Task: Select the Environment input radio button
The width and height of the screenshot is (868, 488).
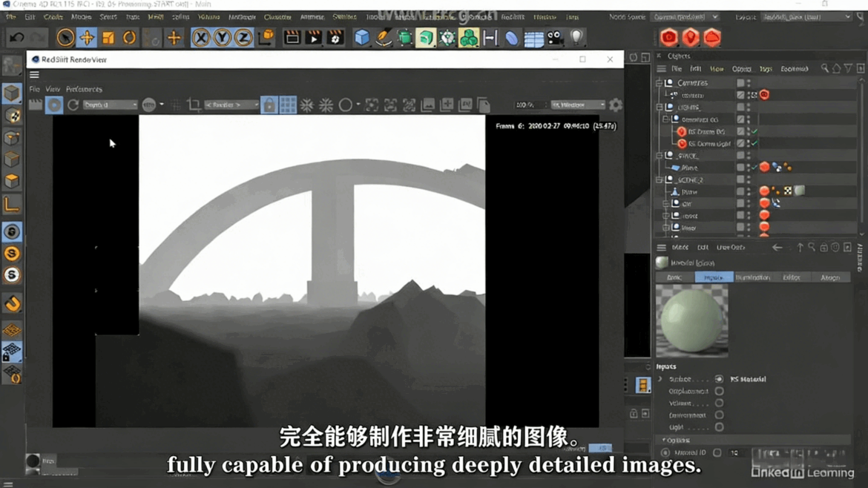Action: coord(719,415)
